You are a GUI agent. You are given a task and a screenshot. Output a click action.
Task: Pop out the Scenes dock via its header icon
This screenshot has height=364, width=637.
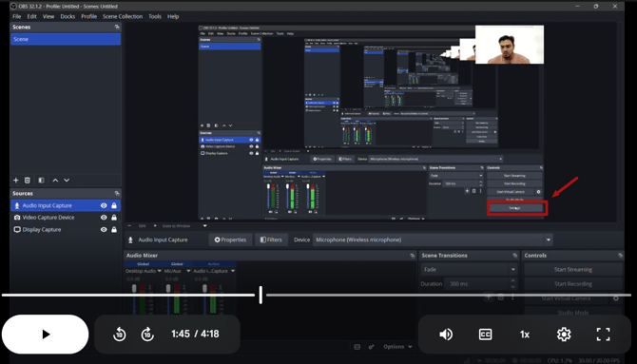click(x=117, y=27)
